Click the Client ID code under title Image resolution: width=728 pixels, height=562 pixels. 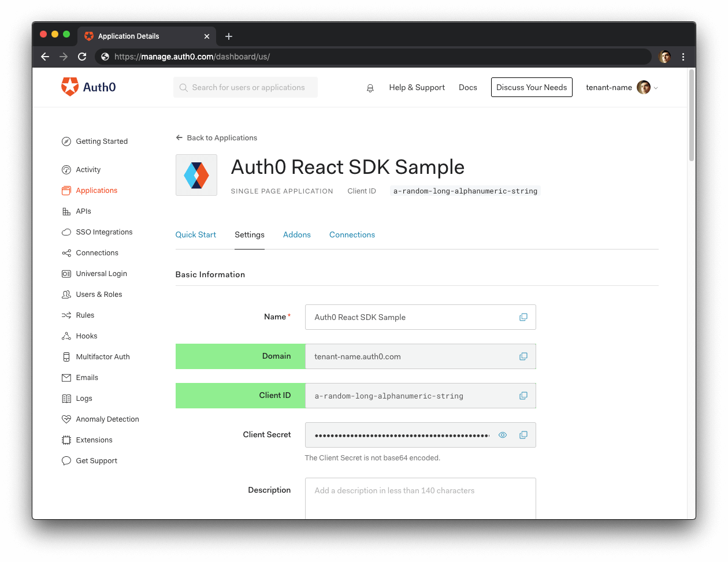(465, 191)
